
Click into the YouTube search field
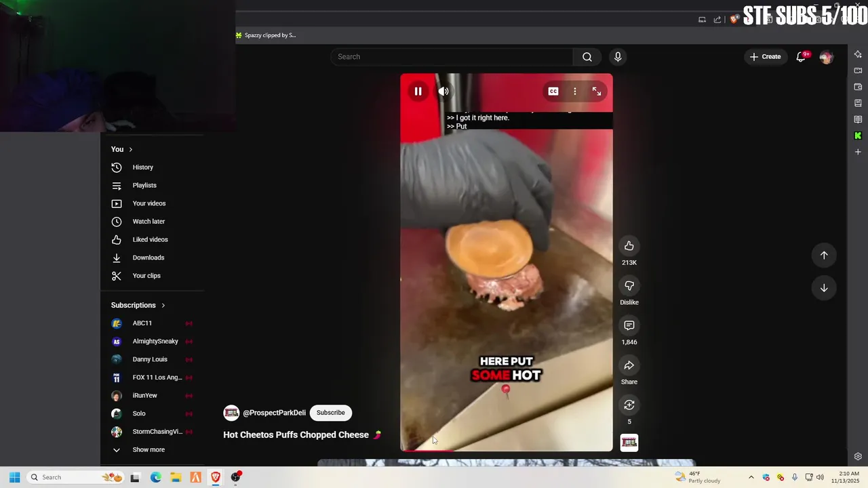452,57
